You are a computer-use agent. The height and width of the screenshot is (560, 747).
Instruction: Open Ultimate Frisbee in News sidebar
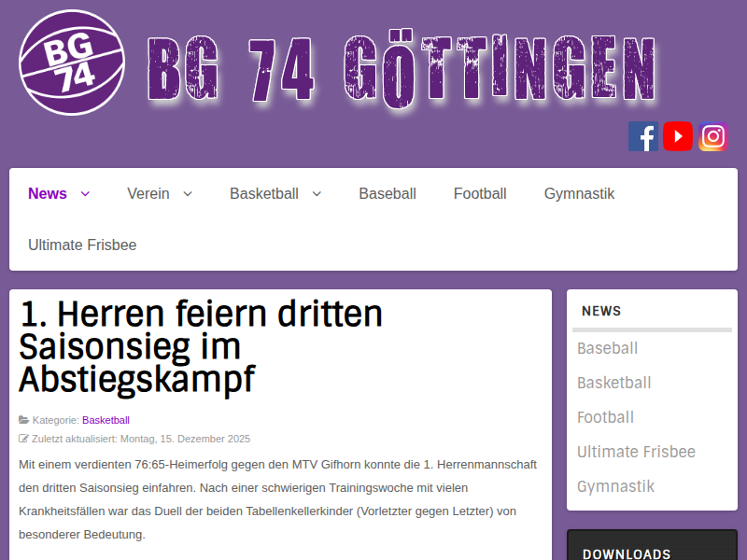point(636,452)
